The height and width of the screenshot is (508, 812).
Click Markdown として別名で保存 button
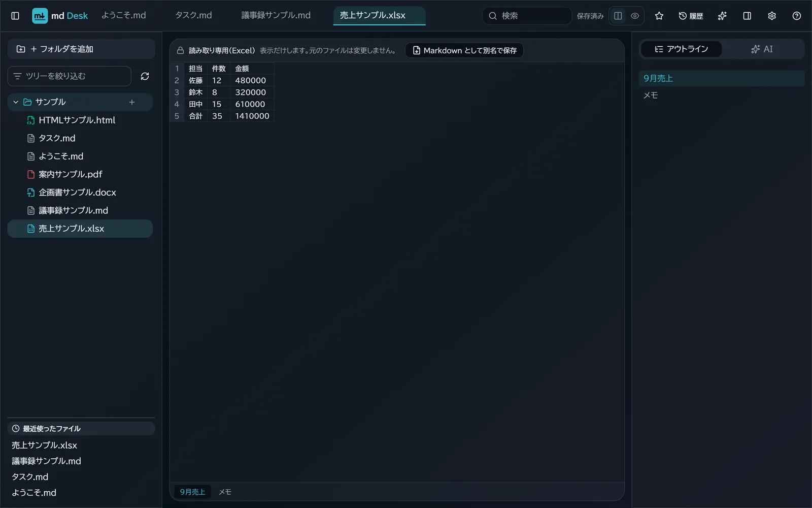coord(464,50)
